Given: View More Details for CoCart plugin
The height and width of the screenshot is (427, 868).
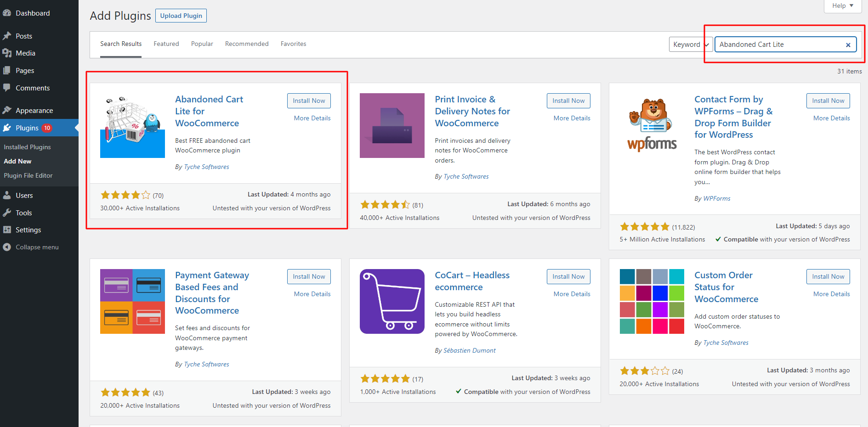Looking at the screenshot, I should coord(572,294).
